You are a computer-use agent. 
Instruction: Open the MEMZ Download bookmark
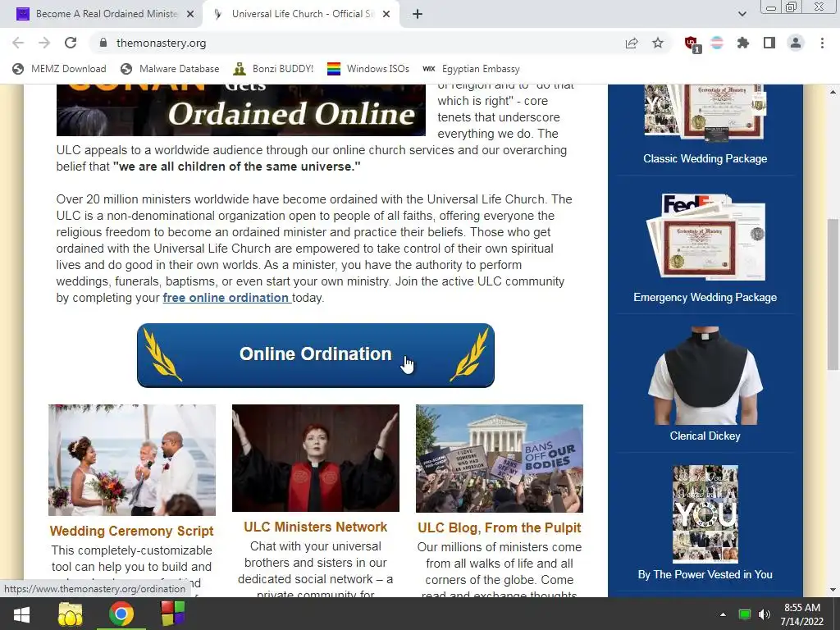(x=59, y=69)
